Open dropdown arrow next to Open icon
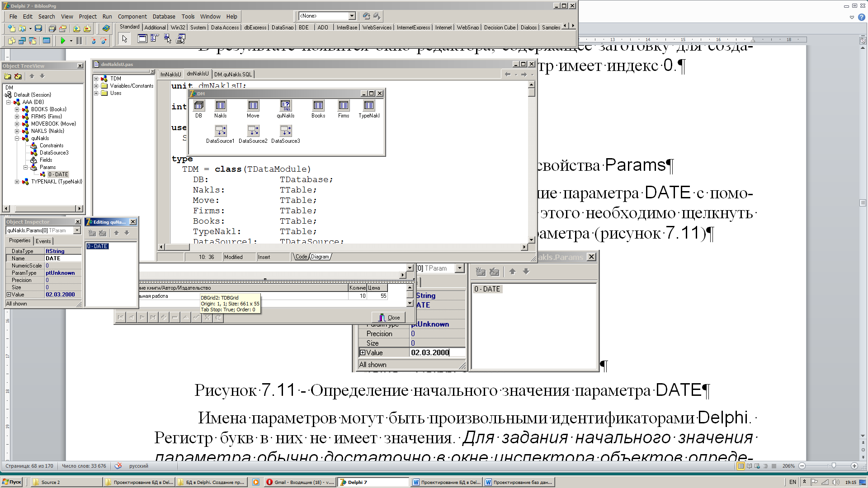This screenshot has width=868, height=488. (x=30, y=28)
